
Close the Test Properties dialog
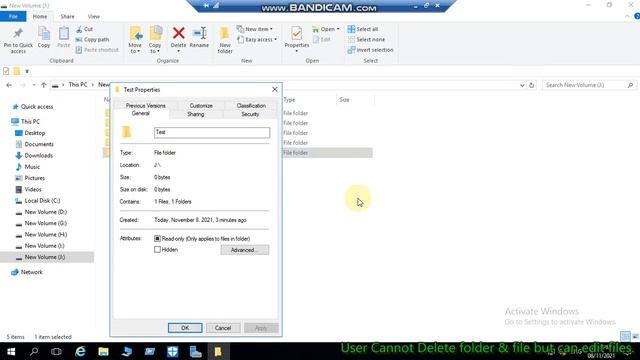coord(275,89)
